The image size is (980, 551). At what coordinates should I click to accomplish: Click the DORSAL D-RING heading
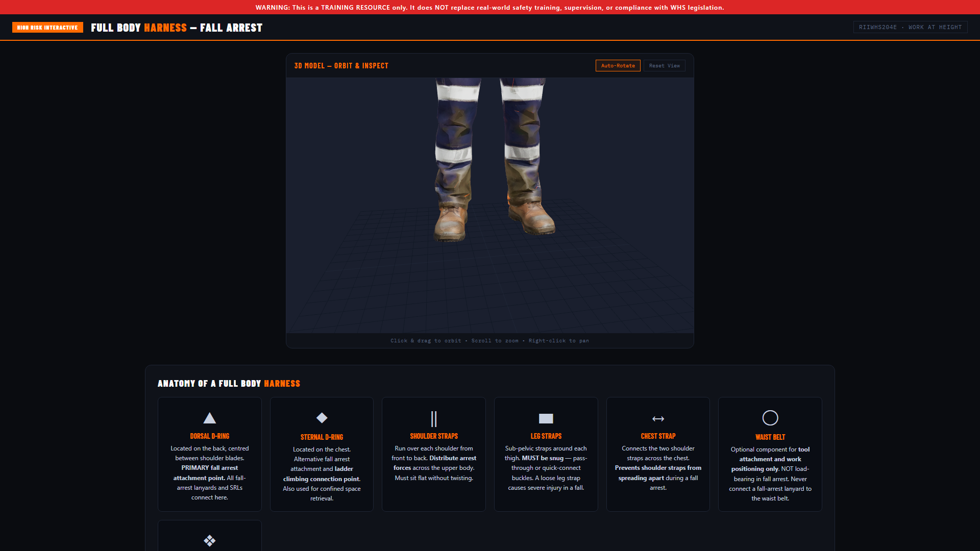[x=209, y=436]
